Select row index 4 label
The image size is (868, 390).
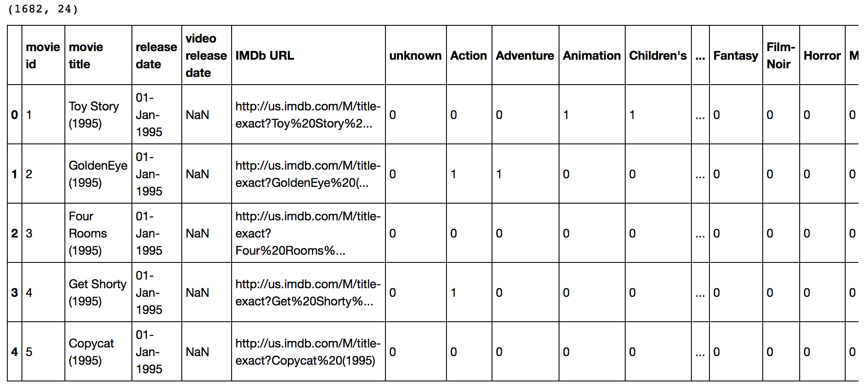[15, 352]
